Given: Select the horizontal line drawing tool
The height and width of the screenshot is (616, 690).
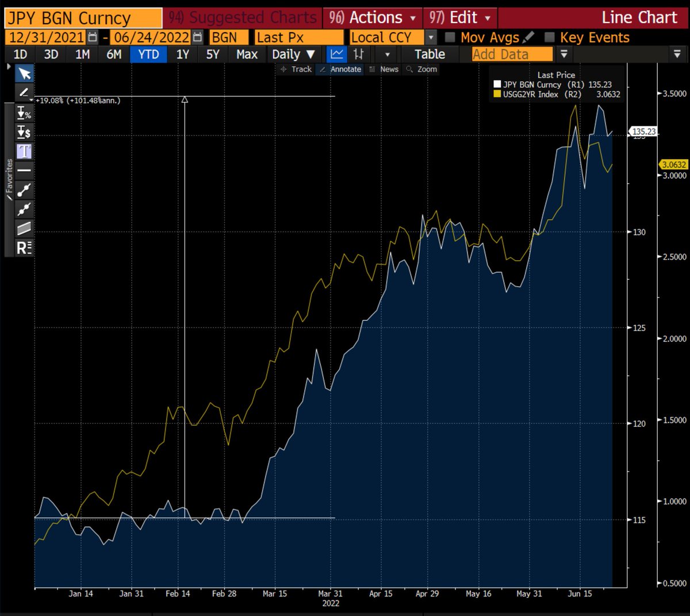Looking at the screenshot, I should [24, 171].
